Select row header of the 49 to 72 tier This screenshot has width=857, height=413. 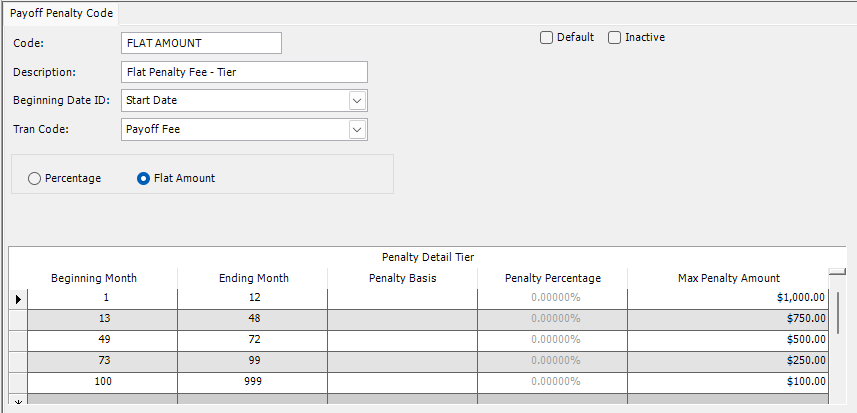point(18,340)
